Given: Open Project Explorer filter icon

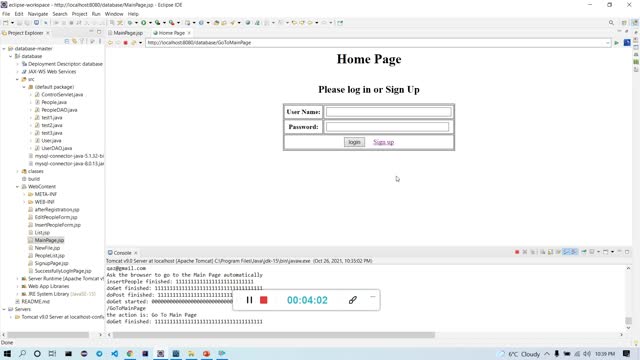Looking at the screenshot, I should [82, 41].
